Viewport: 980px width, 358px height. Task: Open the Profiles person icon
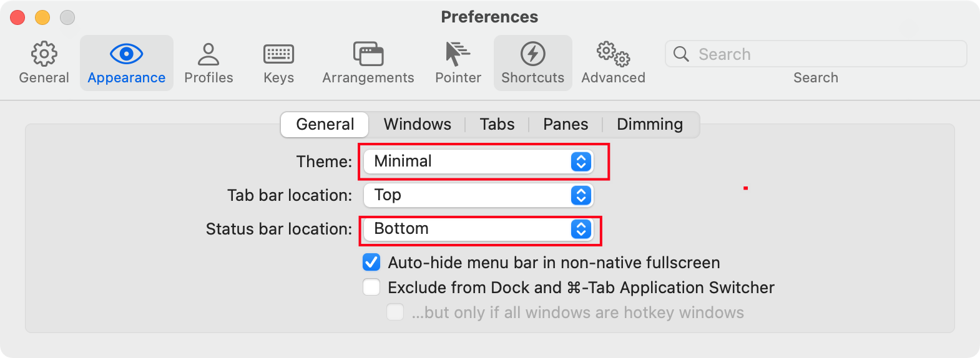pyautogui.click(x=208, y=54)
